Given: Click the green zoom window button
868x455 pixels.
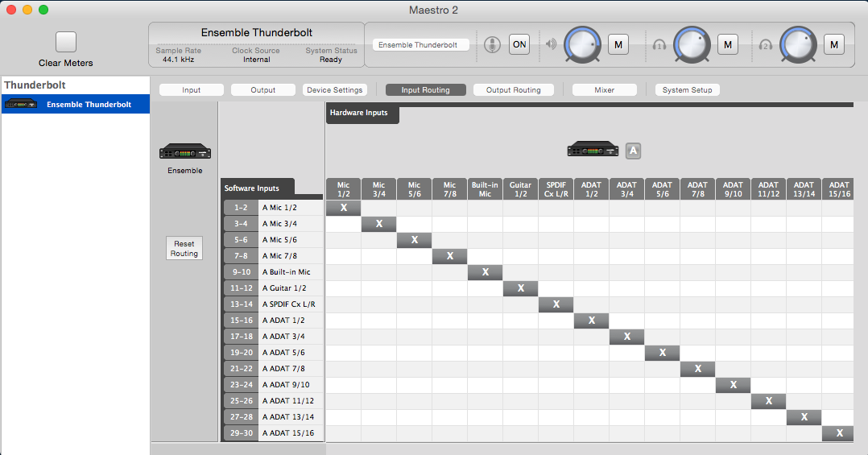Looking at the screenshot, I should (x=43, y=10).
